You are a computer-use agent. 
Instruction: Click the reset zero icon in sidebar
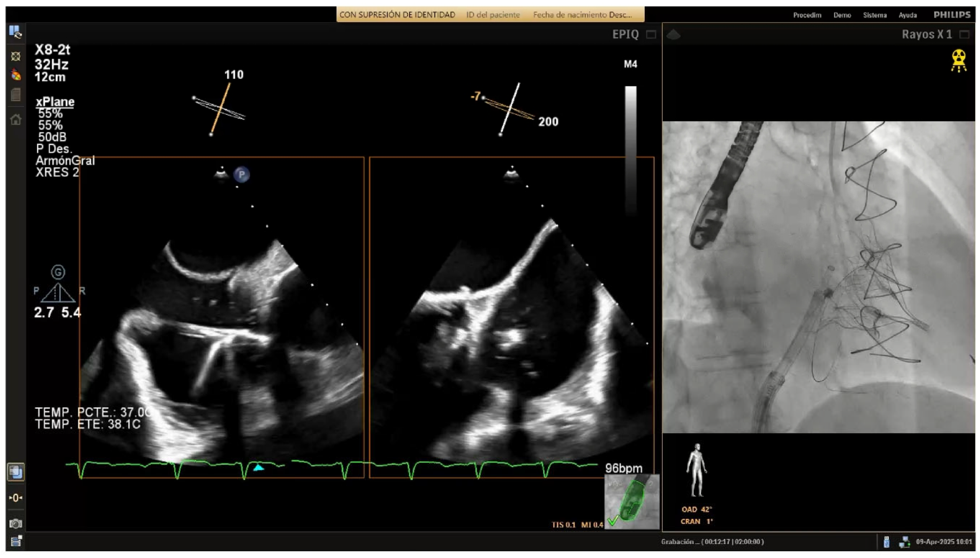coord(16,497)
